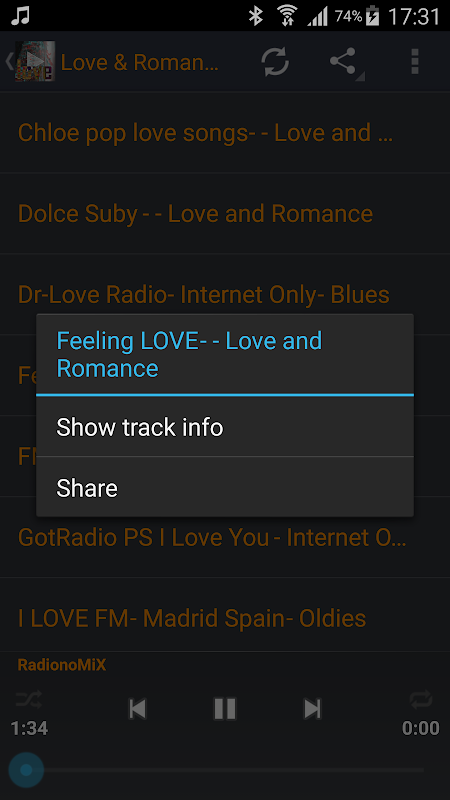Skip to the previous track
This screenshot has width=450, height=800.
[x=137, y=709]
